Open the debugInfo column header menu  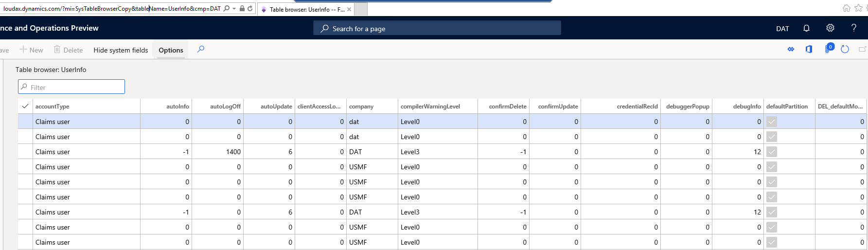[738, 107]
